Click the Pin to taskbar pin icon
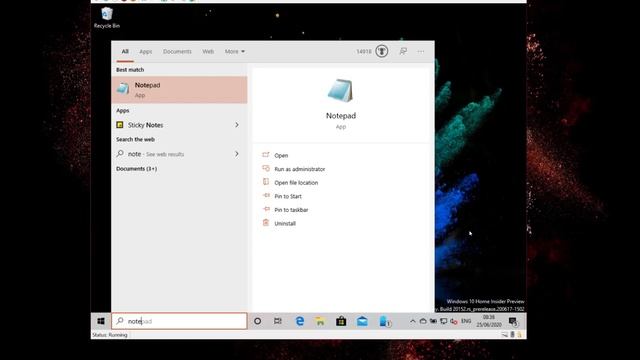640x360 pixels. (266, 209)
